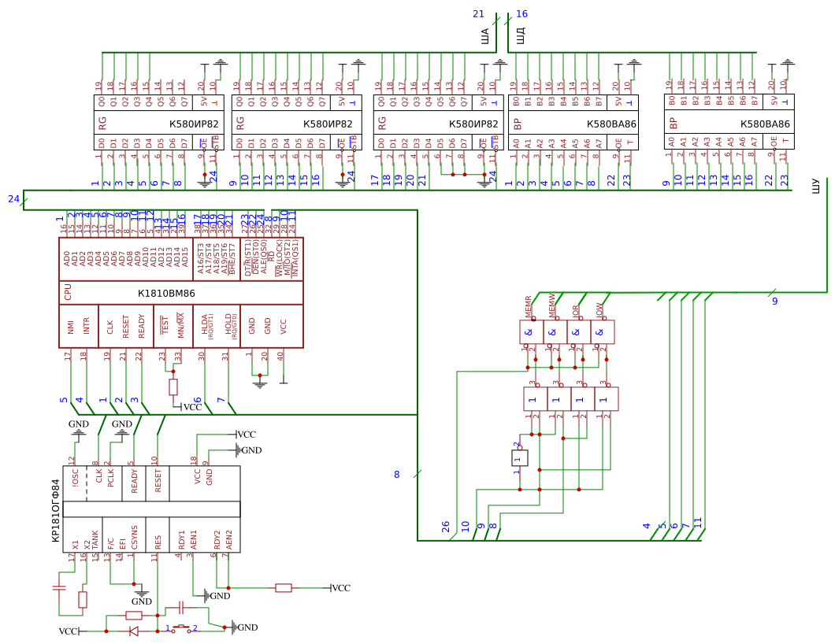
Task: Select the RESET pin on the CPU
Action: coord(126,326)
